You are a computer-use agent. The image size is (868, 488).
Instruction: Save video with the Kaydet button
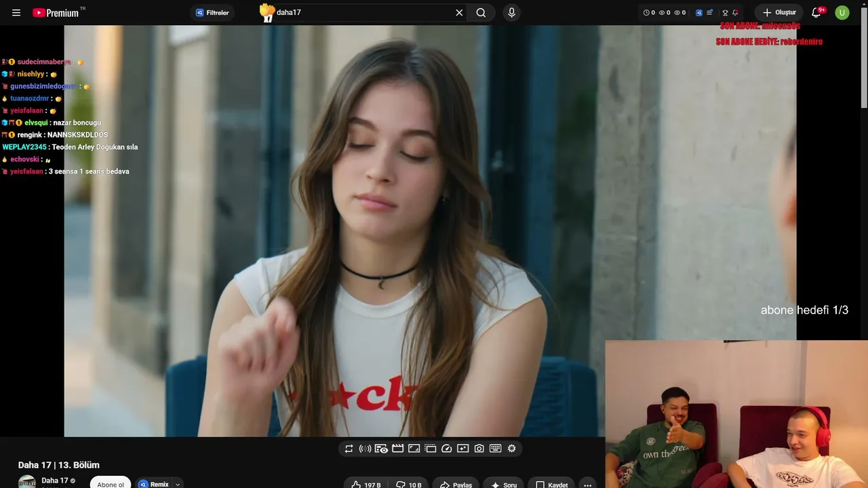pyautogui.click(x=552, y=484)
